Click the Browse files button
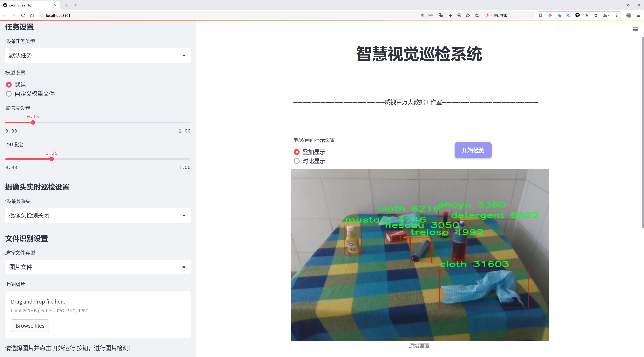Image resolution: width=644 pixels, height=357 pixels. coord(30,325)
